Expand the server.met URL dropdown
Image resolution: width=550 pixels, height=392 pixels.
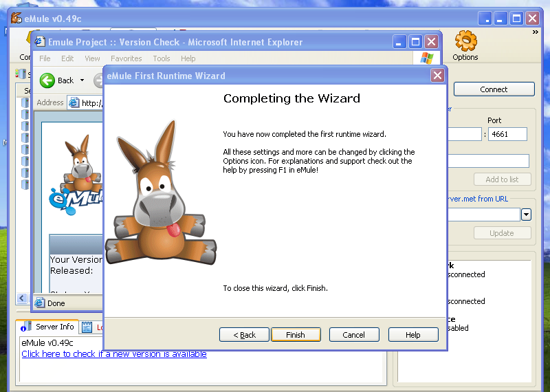[526, 215]
